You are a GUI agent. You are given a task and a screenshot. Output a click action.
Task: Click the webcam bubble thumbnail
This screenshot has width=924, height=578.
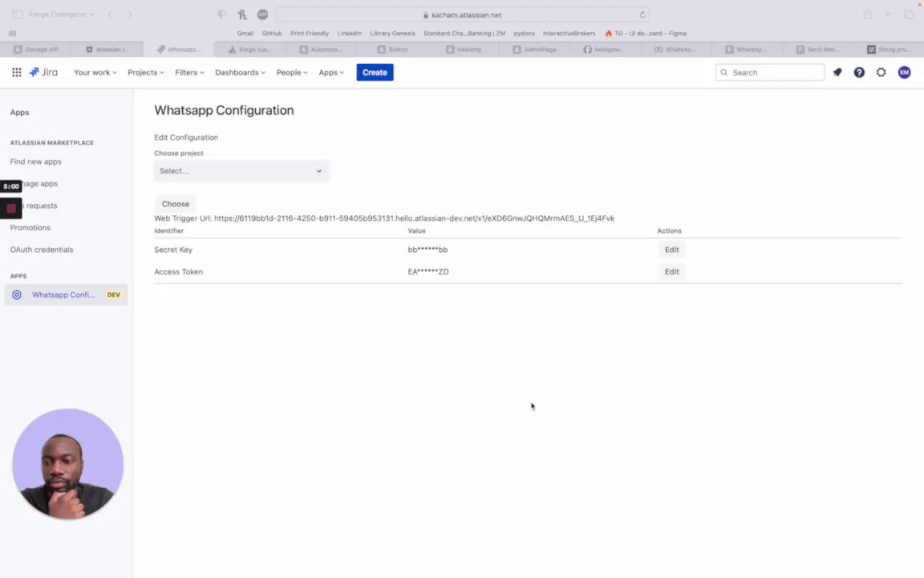[67, 464]
